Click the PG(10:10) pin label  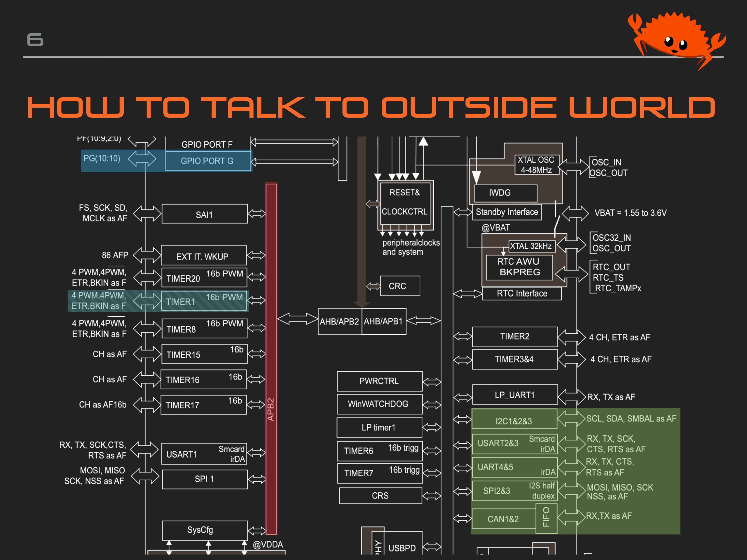(x=102, y=158)
